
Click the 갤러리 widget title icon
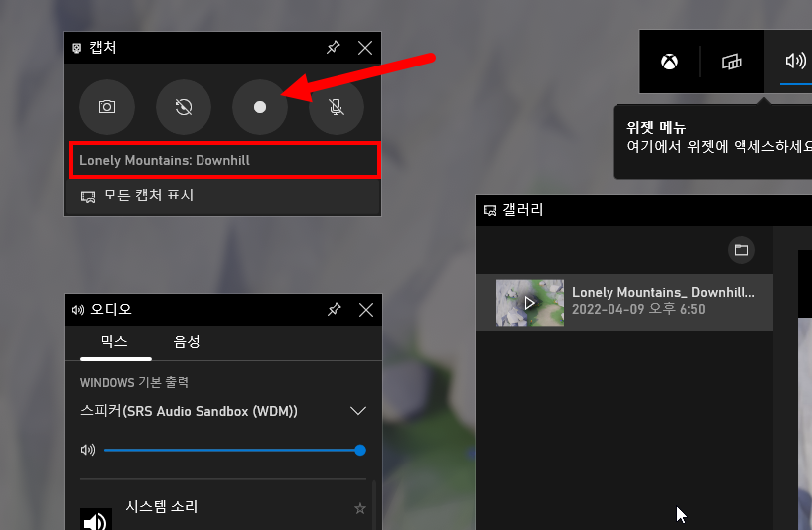490,210
